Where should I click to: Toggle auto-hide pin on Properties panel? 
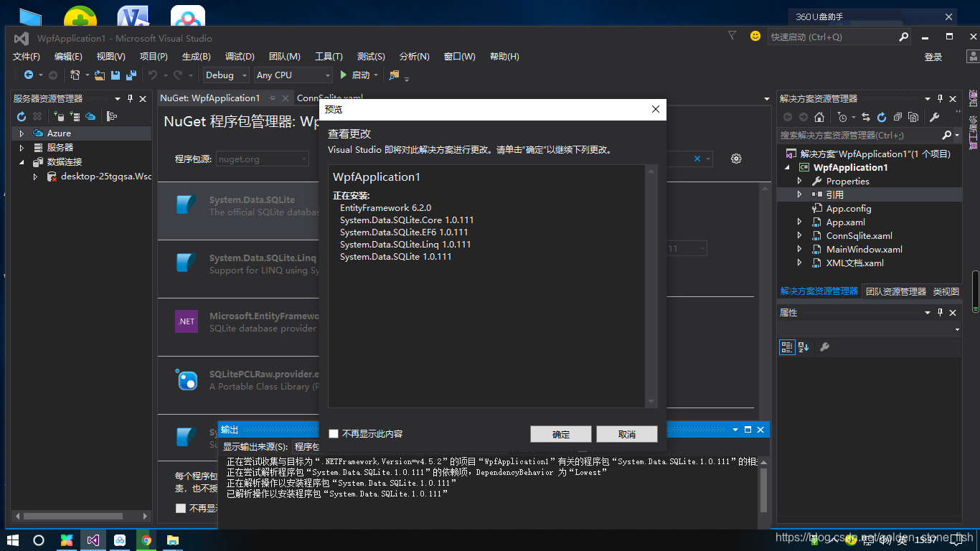[x=939, y=313]
